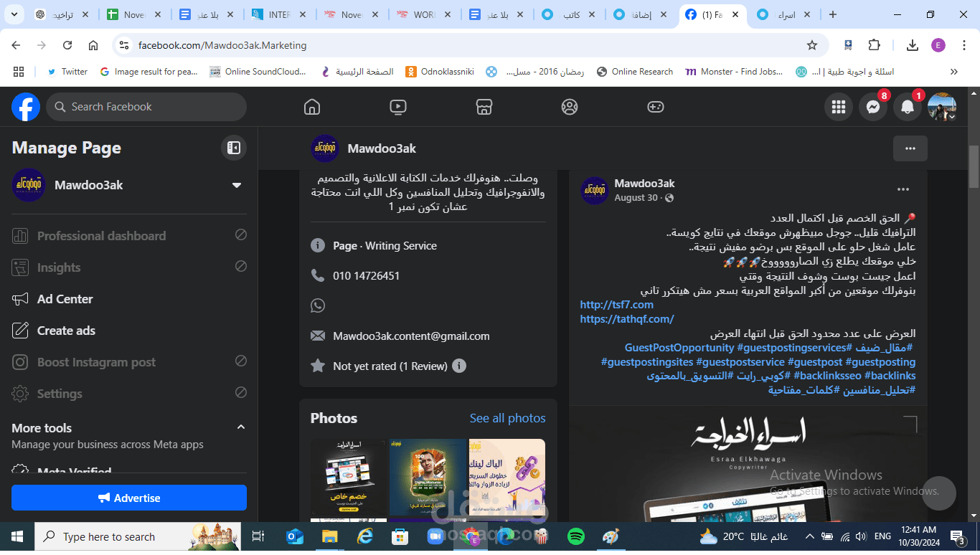
Task: Open Chrome extensions puzzle icon
Action: (x=874, y=45)
